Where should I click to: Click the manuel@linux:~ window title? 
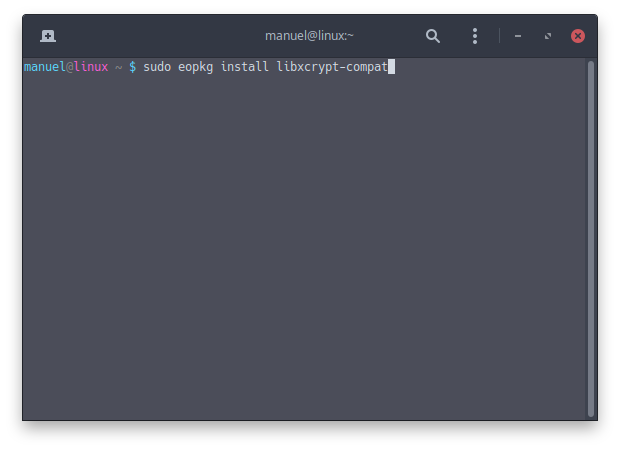pos(309,36)
